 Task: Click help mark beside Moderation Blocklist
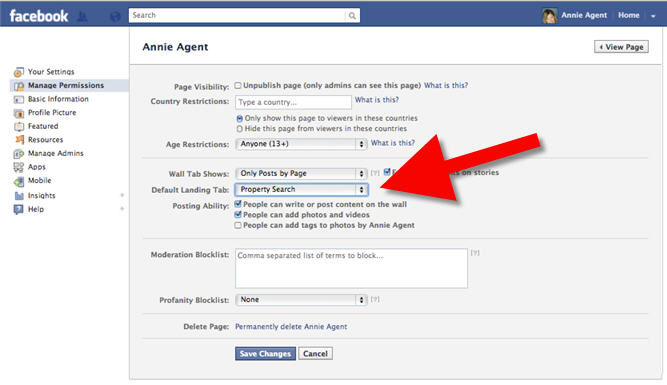475,253
